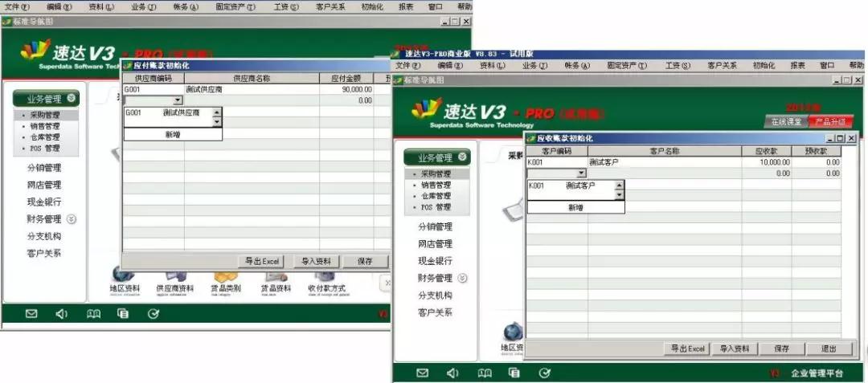Click 新增 below supplier dropdown list
The image size is (868, 383).
point(173,134)
